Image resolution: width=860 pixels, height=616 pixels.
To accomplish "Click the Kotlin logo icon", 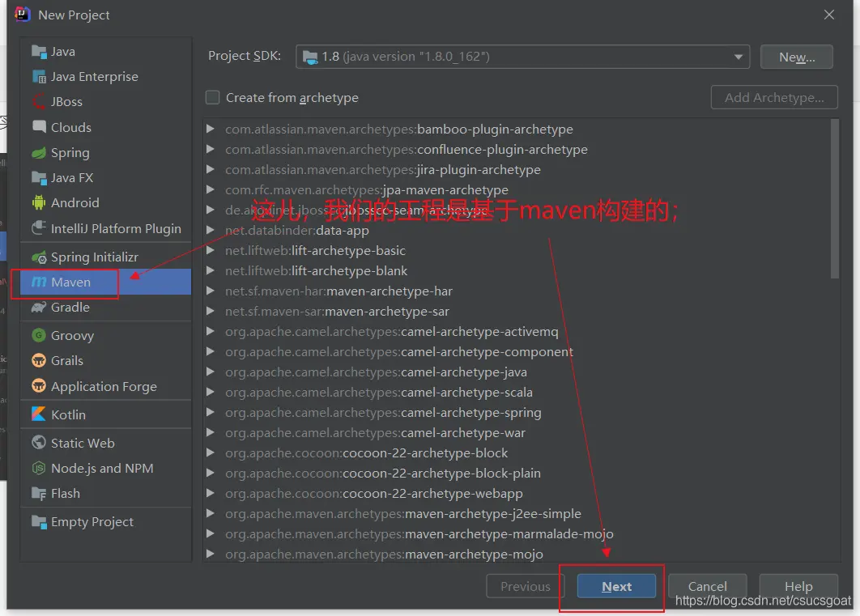I will [38, 414].
